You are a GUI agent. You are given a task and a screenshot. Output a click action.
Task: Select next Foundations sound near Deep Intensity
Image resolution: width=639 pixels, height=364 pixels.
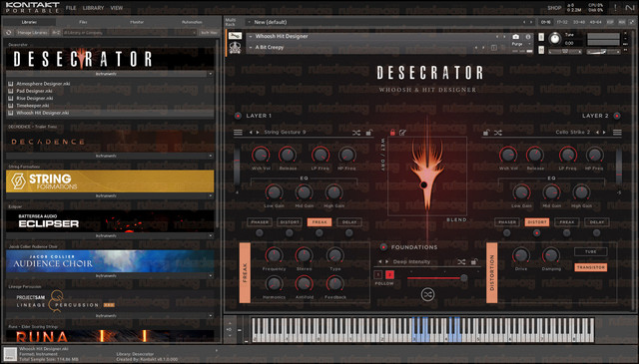tap(386, 262)
